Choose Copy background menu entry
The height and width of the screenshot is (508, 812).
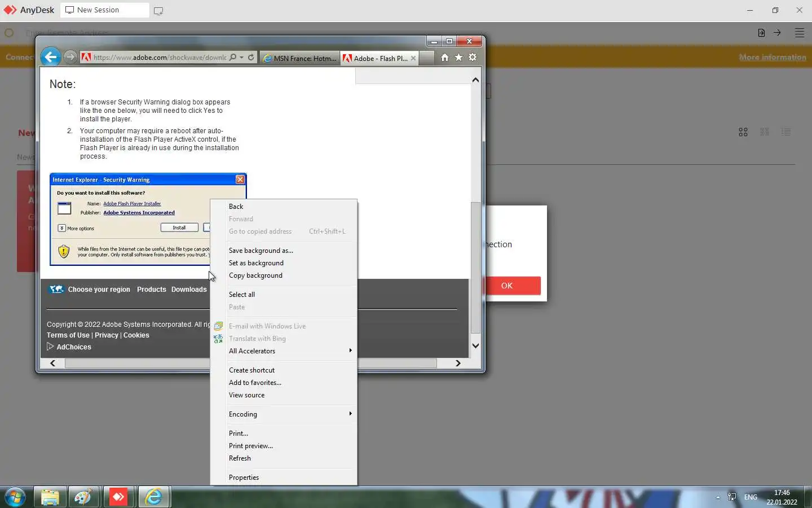pos(284,275)
